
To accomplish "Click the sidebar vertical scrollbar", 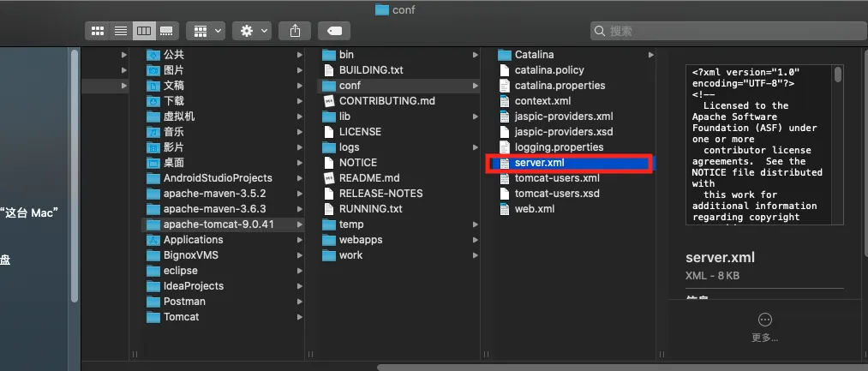I will pyautogui.click(x=75, y=177).
